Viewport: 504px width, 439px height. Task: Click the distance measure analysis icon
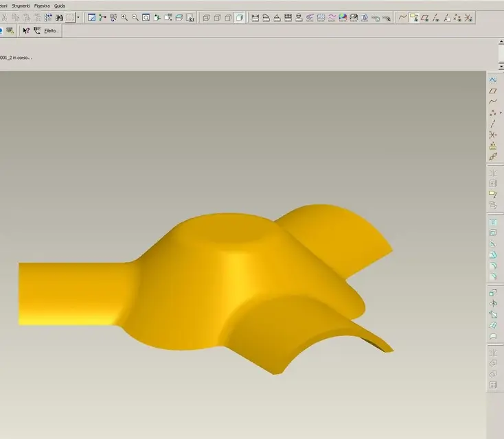[255, 18]
